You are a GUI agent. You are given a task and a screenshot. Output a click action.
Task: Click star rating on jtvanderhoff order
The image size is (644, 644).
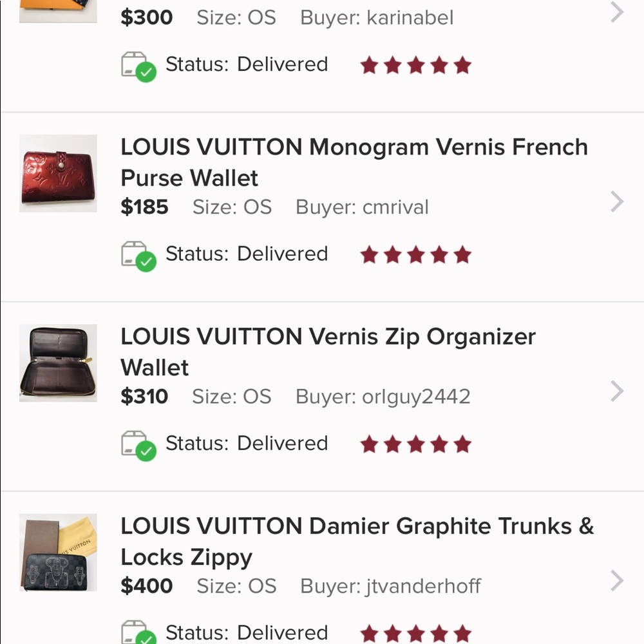tap(415, 633)
